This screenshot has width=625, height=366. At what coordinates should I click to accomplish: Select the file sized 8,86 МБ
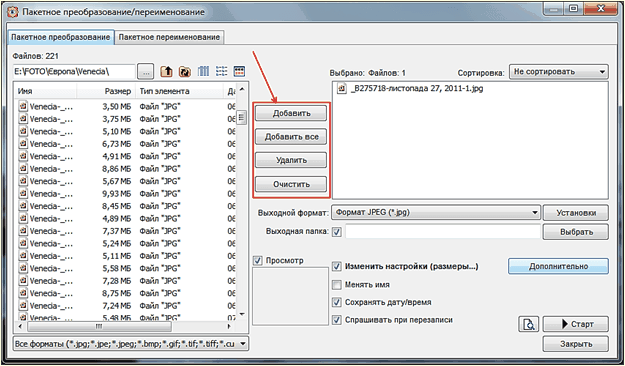[x=126, y=169]
